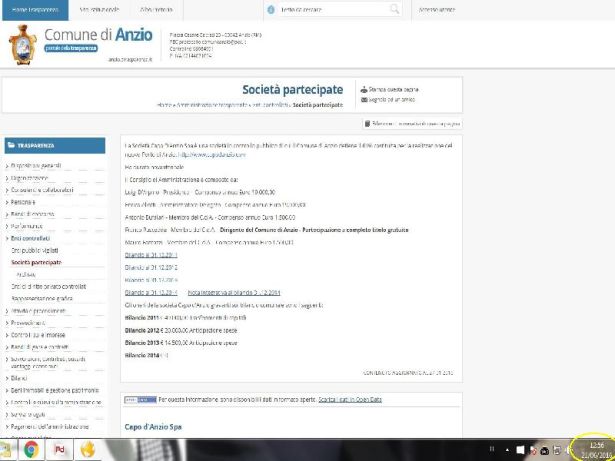This screenshot has height=461, width=615.
Task: Open Rappresentazione grafica sub-item
Action: [x=42, y=299]
